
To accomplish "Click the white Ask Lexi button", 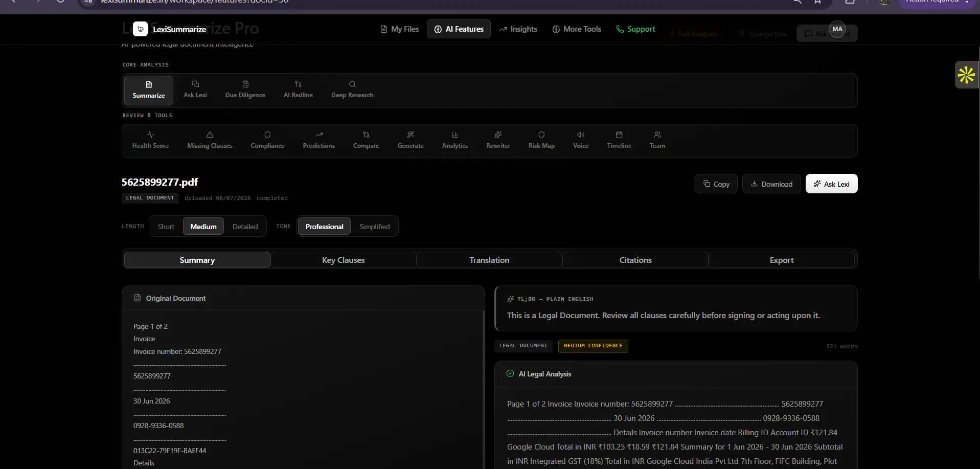I will pyautogui.click(x=832, y=184).
